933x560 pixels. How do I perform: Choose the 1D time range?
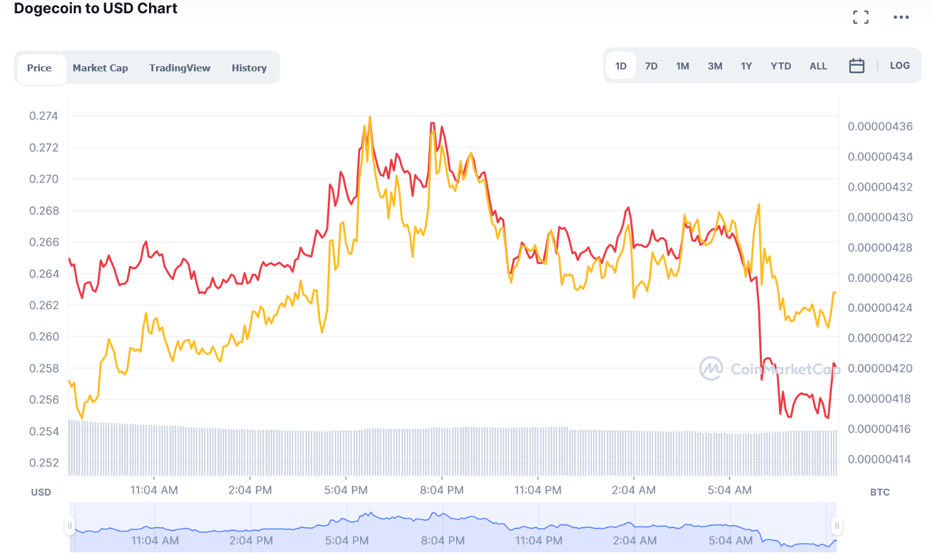coord(620,66)
